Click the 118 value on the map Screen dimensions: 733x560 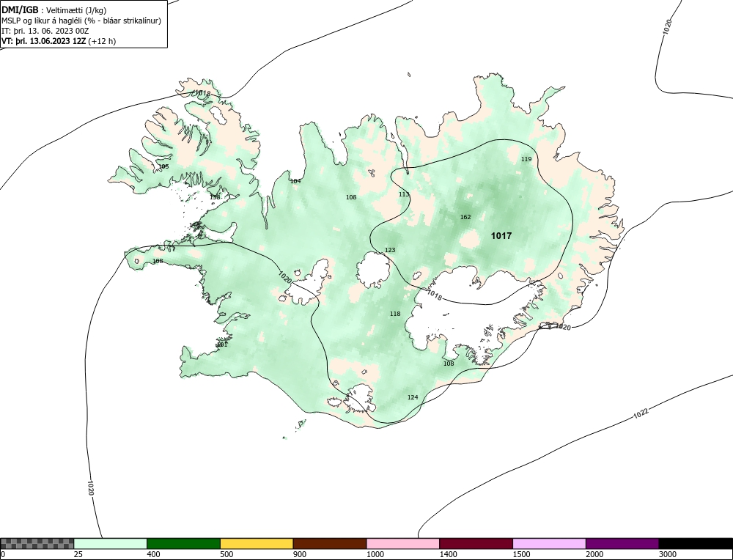[395, 314]
